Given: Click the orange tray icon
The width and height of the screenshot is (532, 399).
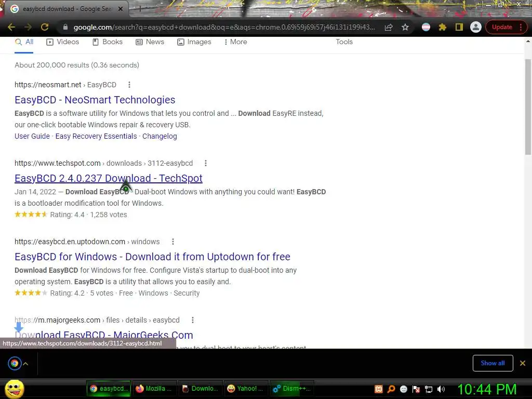Looking at the screenshot, I should 379,389.
